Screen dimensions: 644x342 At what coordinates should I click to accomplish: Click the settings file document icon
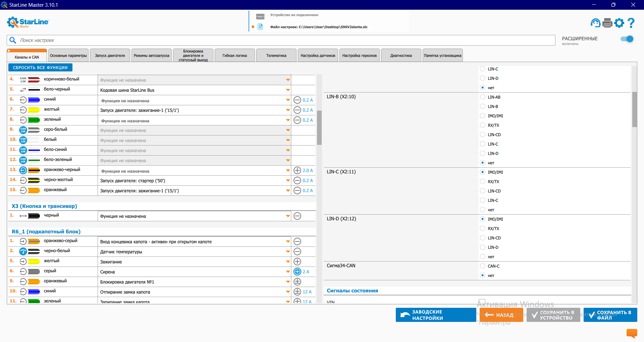[x=260, y=27]
